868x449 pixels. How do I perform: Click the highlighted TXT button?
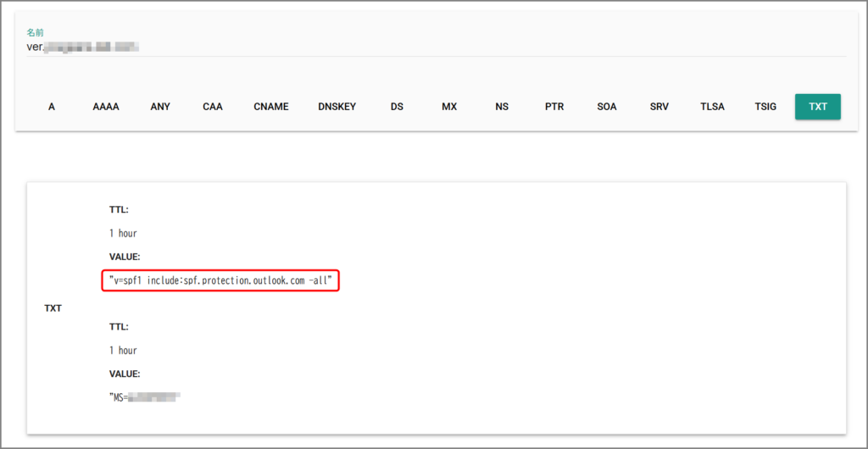point(818,107)
